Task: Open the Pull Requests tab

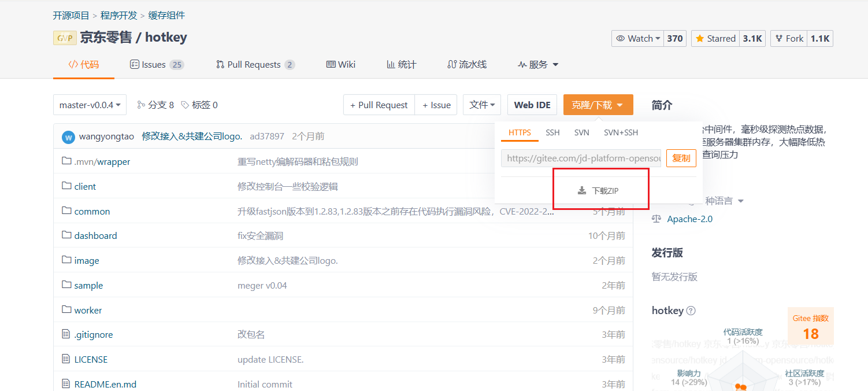Action: pos(255,64)
